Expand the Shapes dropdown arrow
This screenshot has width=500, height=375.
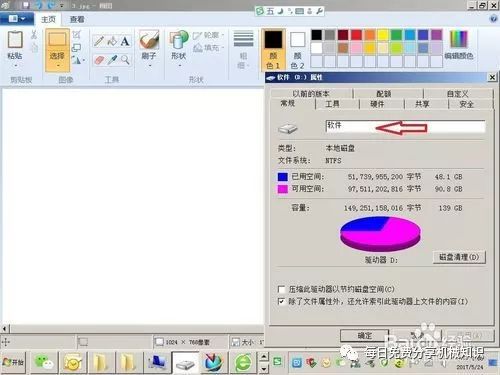click(179, 65)
